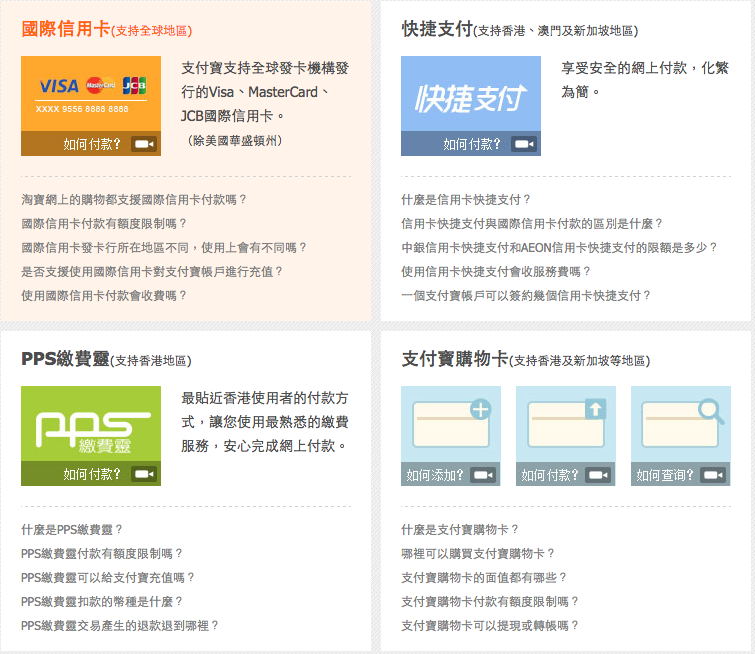Open link PPS繳費靈扣款的幣種是什麼

(102, 602)
